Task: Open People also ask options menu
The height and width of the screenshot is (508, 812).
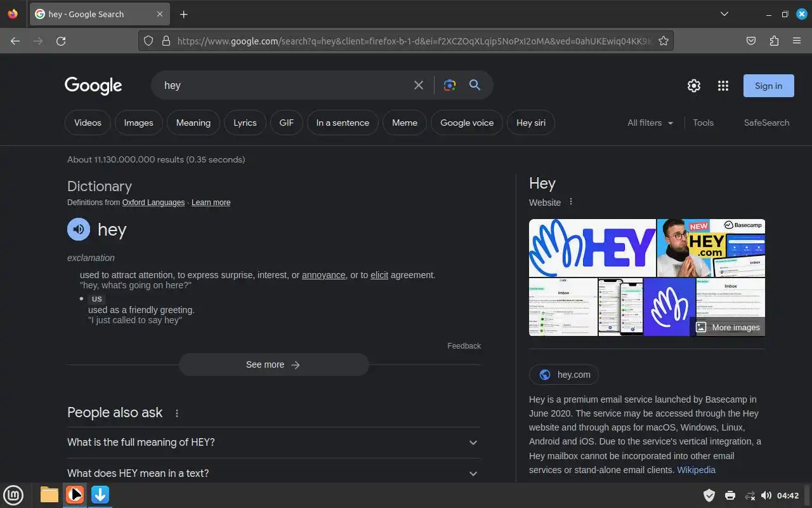Action: coord(177,413)
